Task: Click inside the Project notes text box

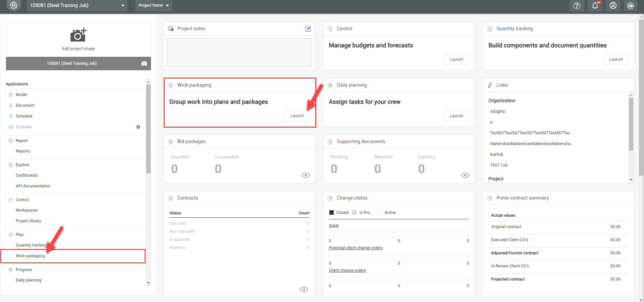Action: click(x=239, y=52)
